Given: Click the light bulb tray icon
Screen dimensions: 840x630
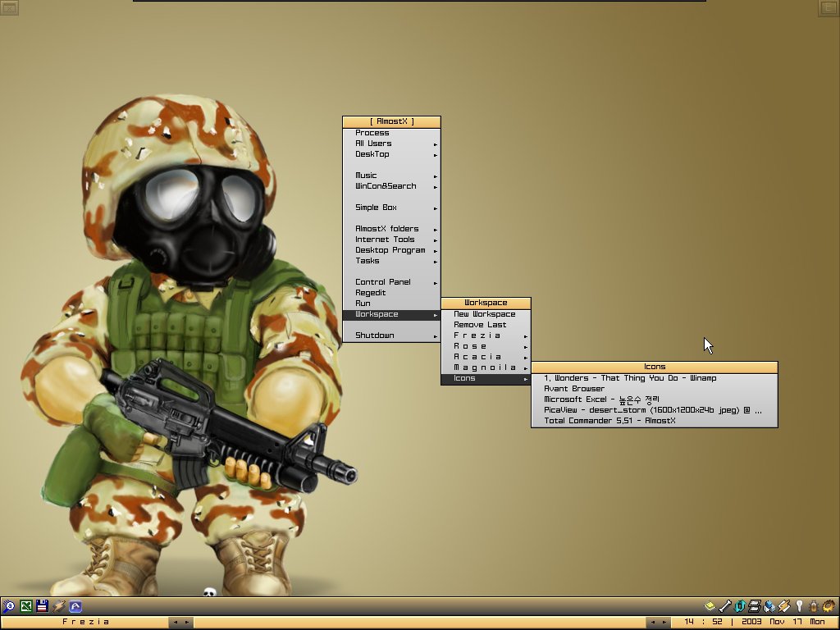Looking at the screenshot, I should tap(799, 606).
